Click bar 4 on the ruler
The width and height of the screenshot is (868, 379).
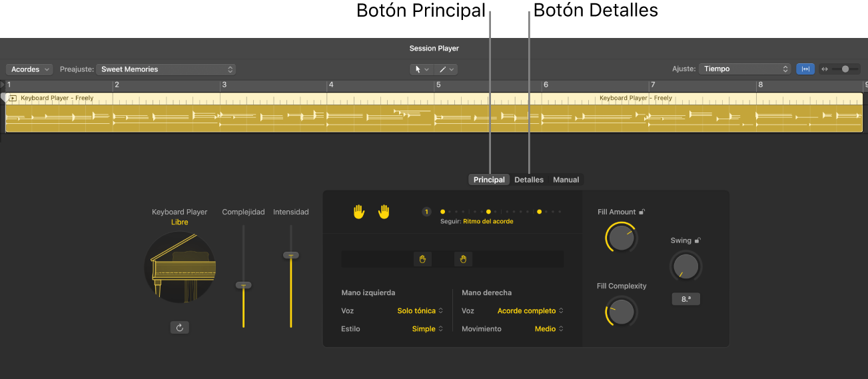pos(331,85)
